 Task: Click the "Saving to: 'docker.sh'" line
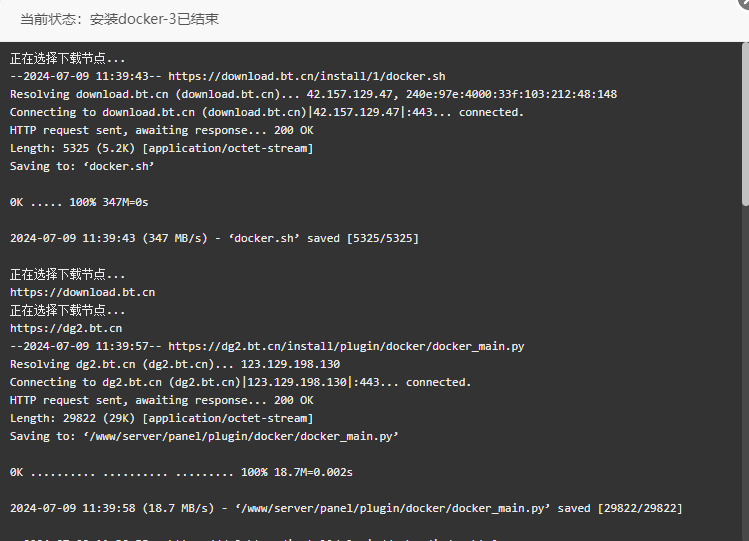(82, 166)
